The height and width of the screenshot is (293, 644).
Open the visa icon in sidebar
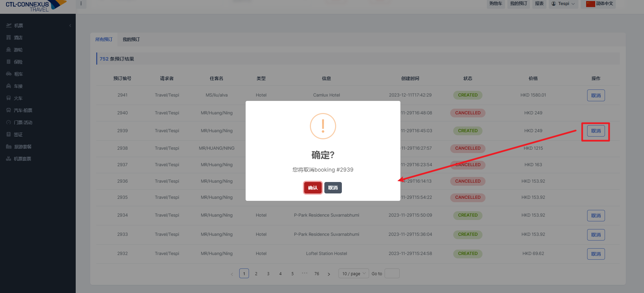click(x=9, y=135)
